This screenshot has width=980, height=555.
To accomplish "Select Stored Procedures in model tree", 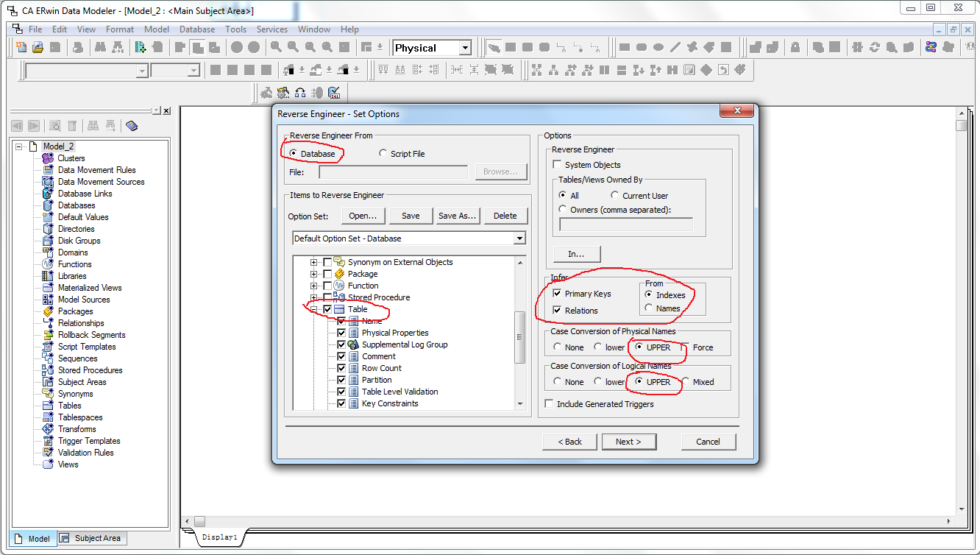I will [x=90, y=370].
